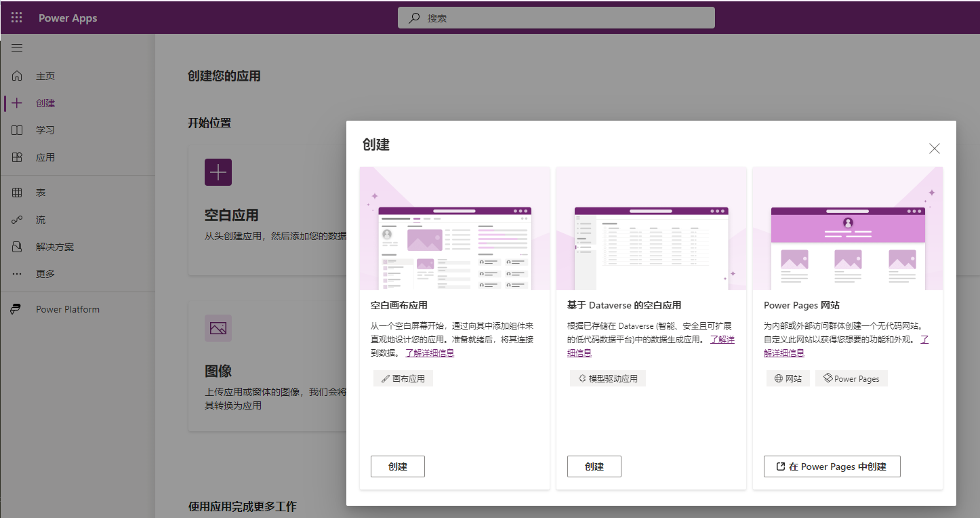Open the app launcher waffle menu

16,17
